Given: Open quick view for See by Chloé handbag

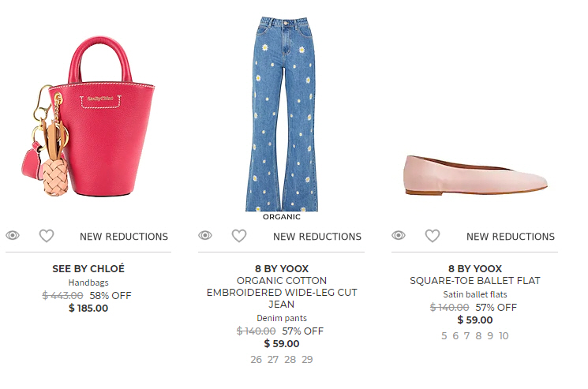Looking at the screenshot, I should click(x=13, y=235).
